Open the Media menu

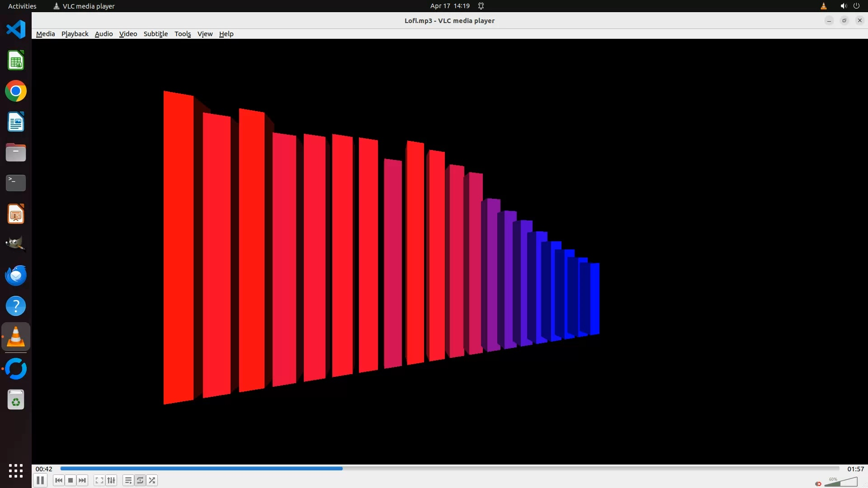[x=45, y=34]
